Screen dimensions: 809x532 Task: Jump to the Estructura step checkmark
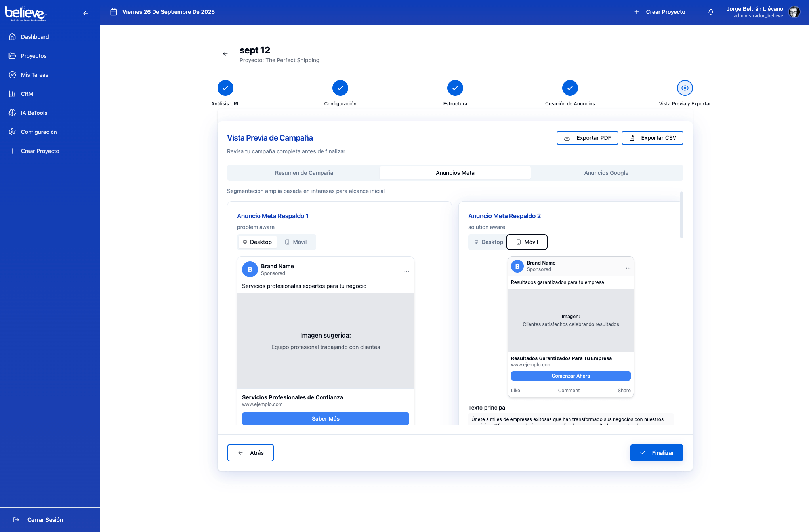455,88
